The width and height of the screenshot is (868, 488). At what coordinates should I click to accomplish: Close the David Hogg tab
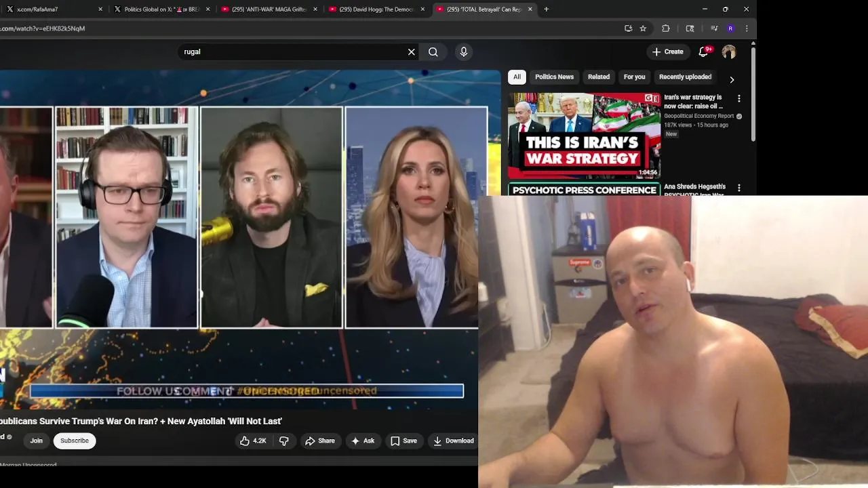pyautogui.click(x=423, y=9)
